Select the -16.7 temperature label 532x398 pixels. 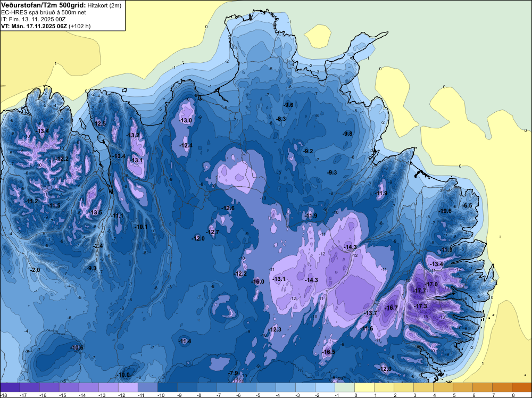tap(392, 308)
